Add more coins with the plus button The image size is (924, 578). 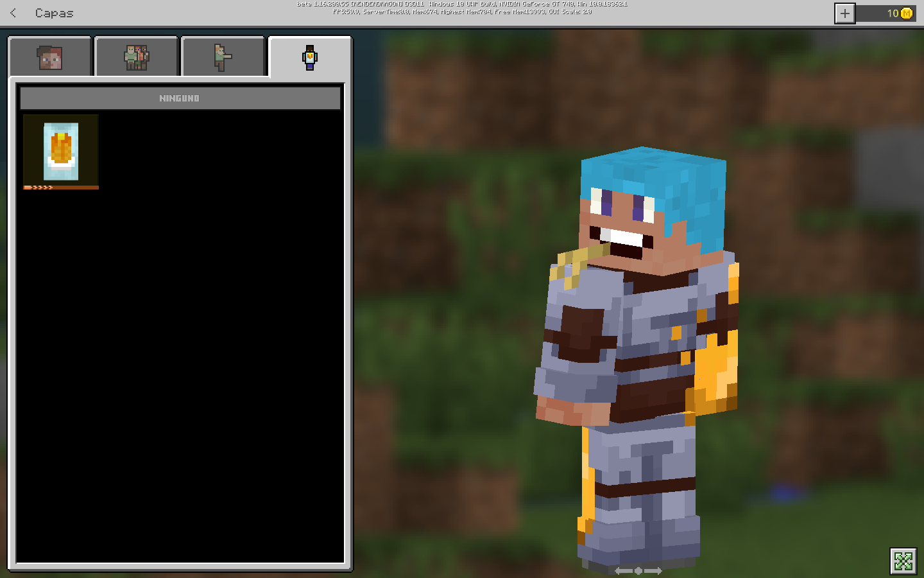coord(845,13)
